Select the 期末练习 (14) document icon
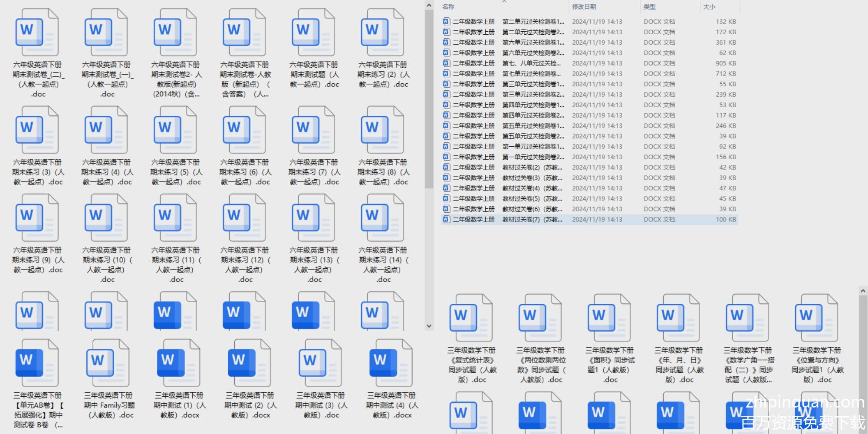 tap(382, 218)
